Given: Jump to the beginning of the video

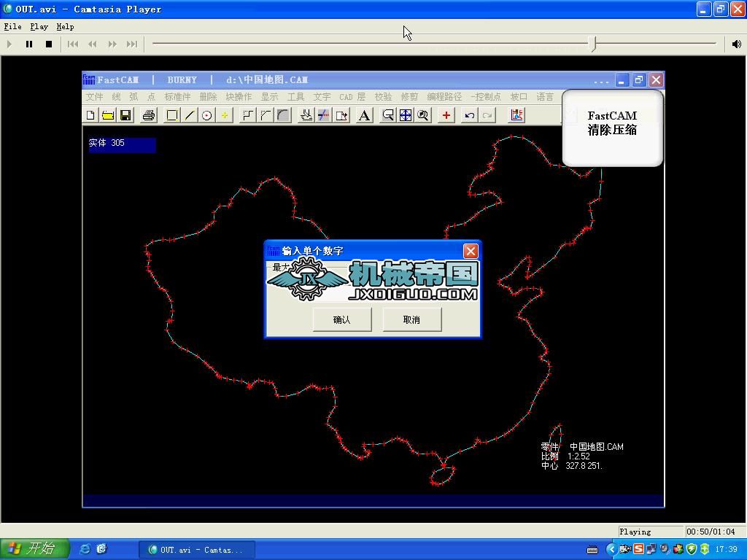Looking at the screenshot, I should click(x=73, y=44).
